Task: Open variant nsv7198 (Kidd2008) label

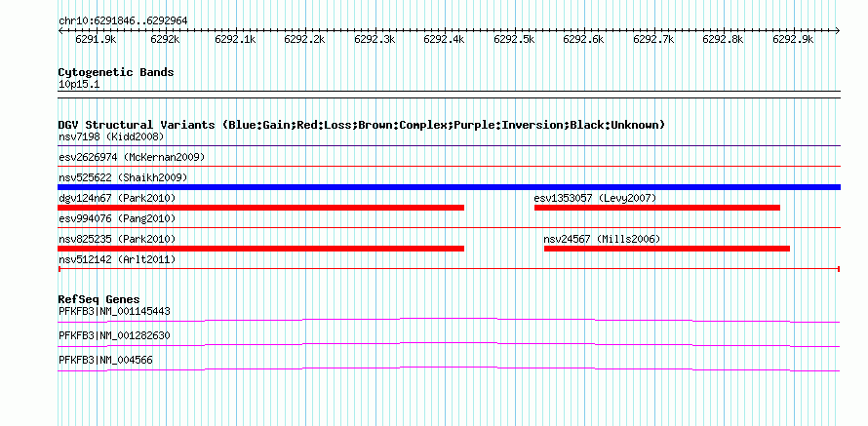Action: (111, 136)
